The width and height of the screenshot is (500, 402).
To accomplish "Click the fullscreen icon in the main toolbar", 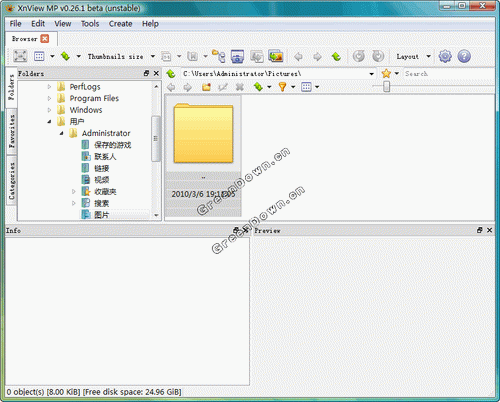I will 20,56.
